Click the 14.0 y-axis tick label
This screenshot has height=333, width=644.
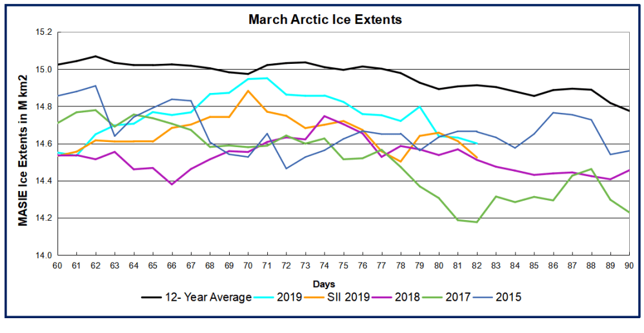[43, 256]
